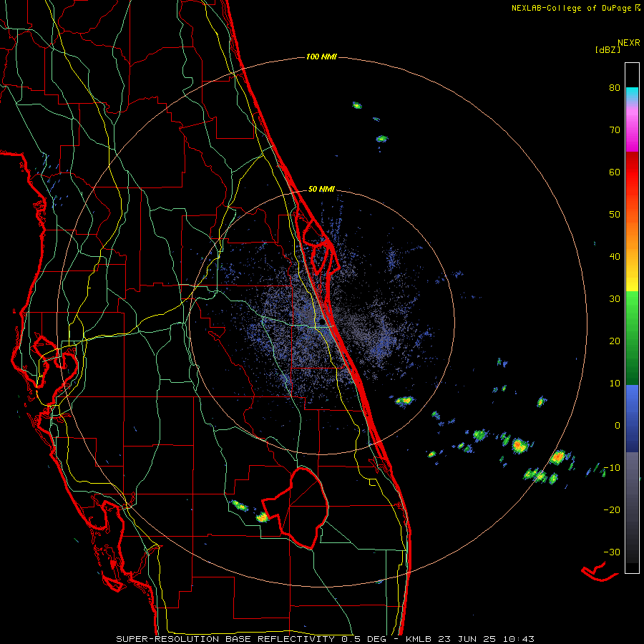This screenshot has height=644, width=644.
Task: Click the '50 NMI' range ring label
Action: click(321, 190)
